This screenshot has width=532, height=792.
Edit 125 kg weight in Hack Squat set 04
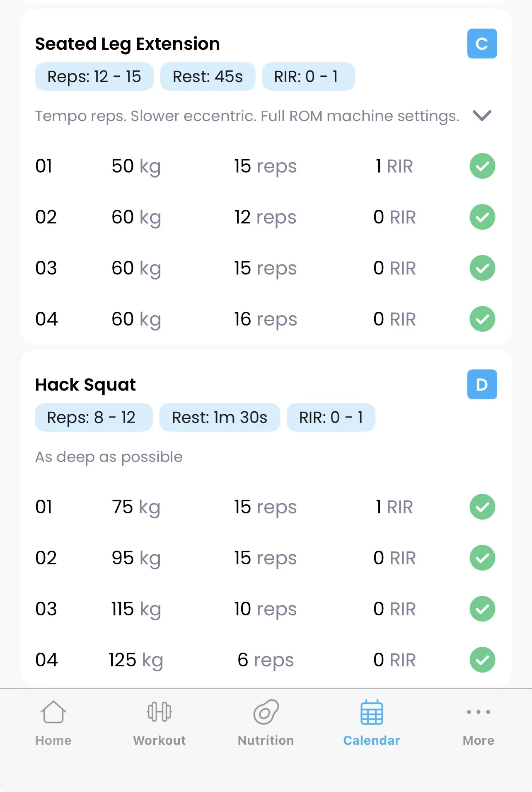(135, 660)
